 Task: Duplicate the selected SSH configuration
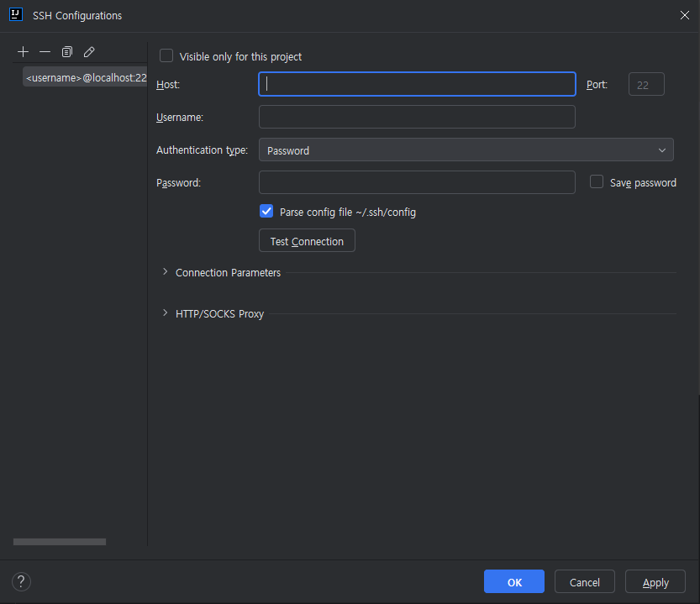point(67,52)
